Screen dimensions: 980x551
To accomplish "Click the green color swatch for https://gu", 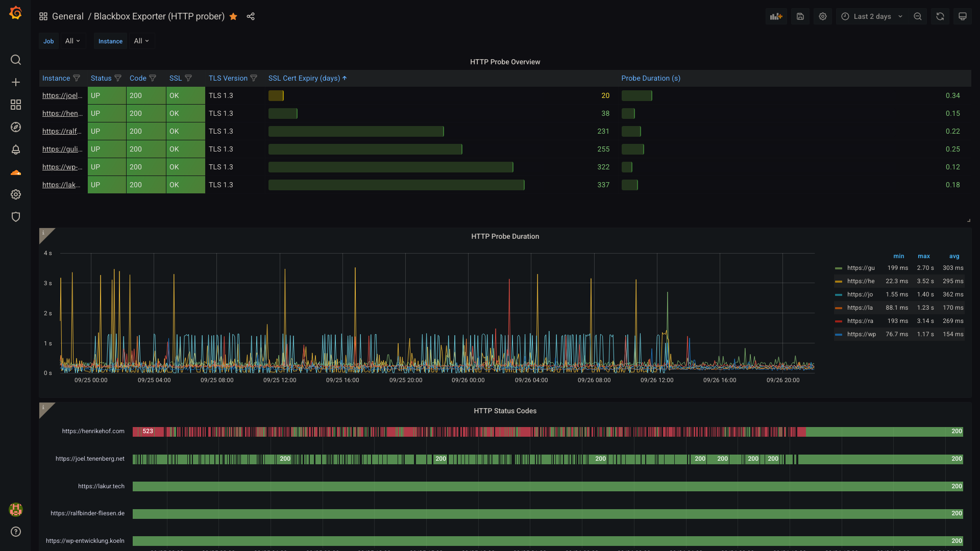I will pos(840,268).
